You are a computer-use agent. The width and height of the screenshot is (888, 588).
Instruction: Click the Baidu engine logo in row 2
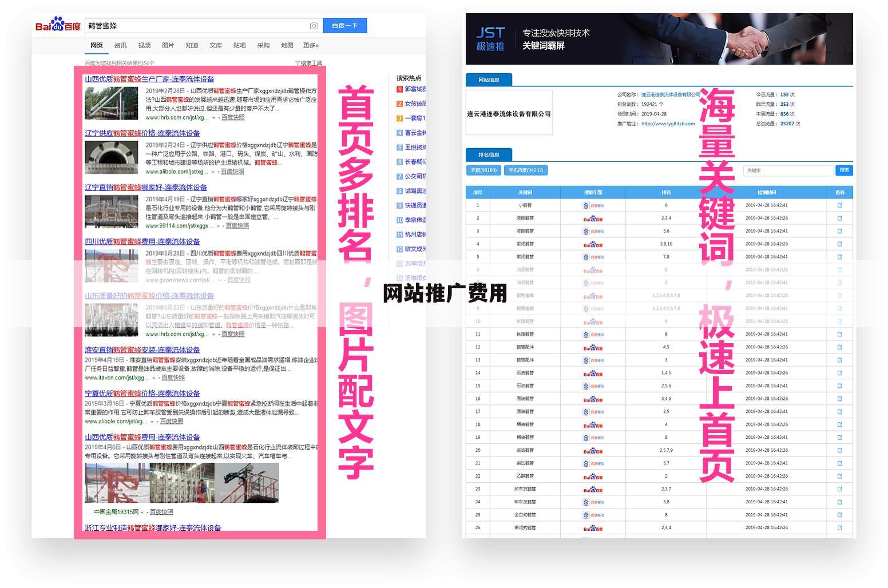593,218
